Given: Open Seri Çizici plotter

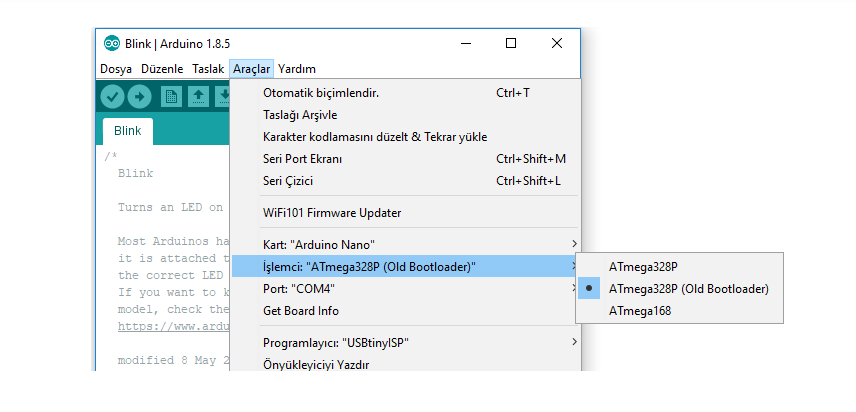Looking at the screenshot, I should [x=405, y=181].
